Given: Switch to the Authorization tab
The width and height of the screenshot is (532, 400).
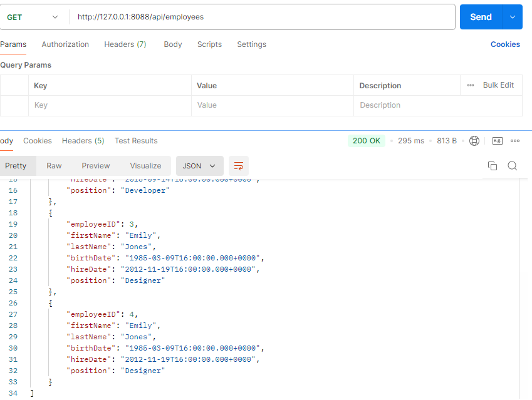Looking at the screenshot, I should tap(65, 44).
